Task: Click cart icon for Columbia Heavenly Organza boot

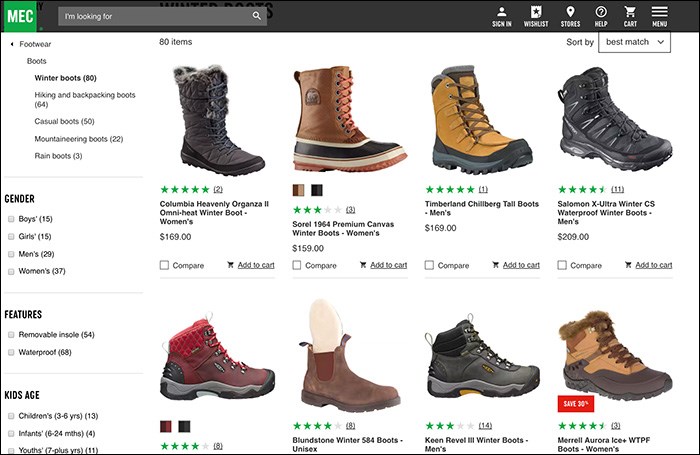Action: pos(230,265)
